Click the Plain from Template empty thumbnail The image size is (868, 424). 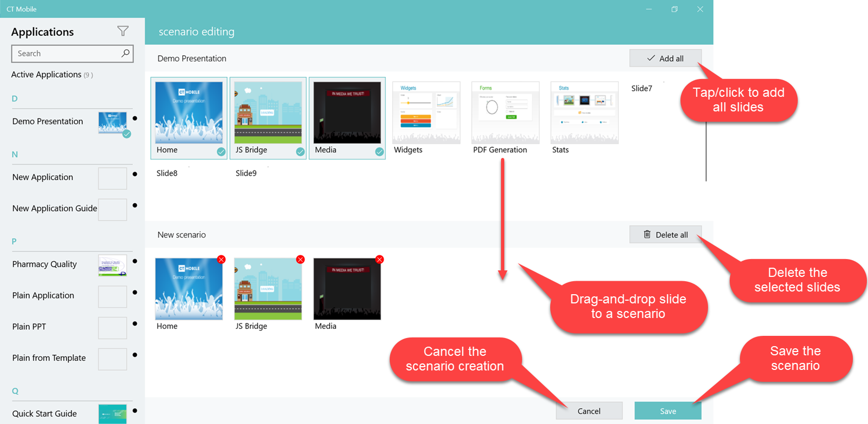pyautogui.click(x=112, y=359)
